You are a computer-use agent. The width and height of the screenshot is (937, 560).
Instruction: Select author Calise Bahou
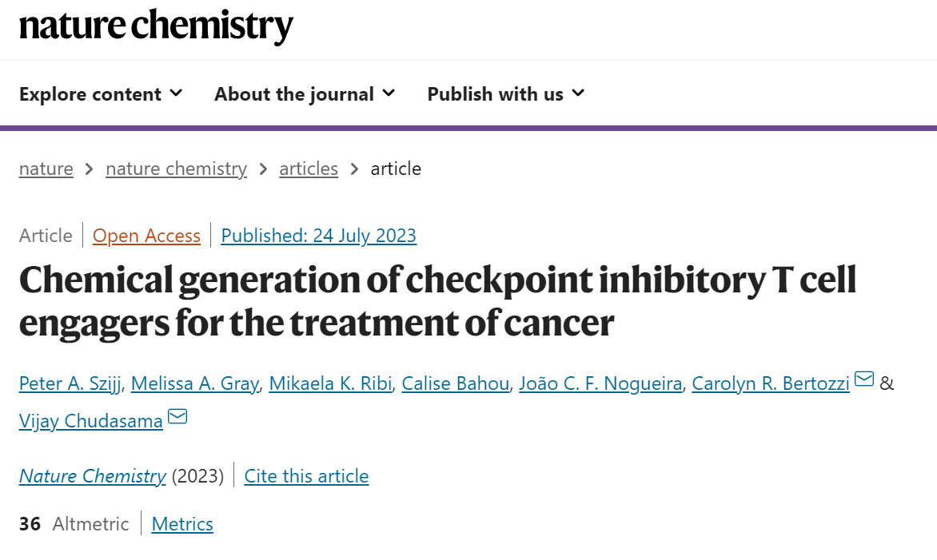(456, 383)
